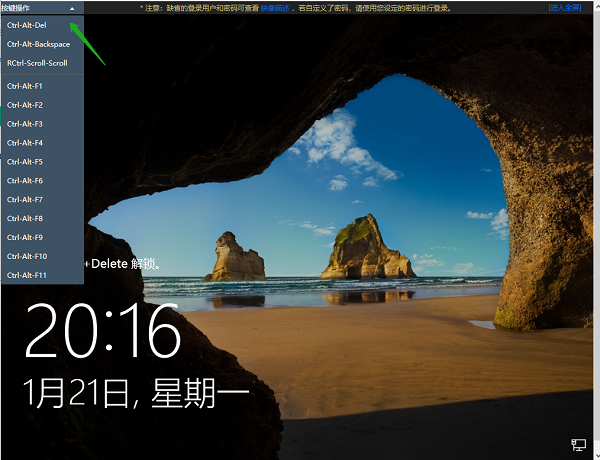
Task: Select Ctrl-Alt-F7 menu item
Action: pyautogui.click(x=25, y=199)
